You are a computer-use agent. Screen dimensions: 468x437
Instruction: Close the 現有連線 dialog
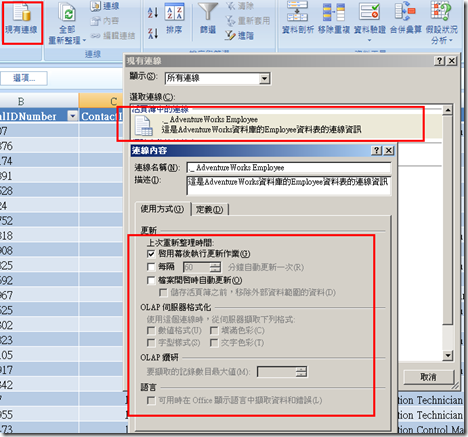pyautogui.click(x=452, y=61)
